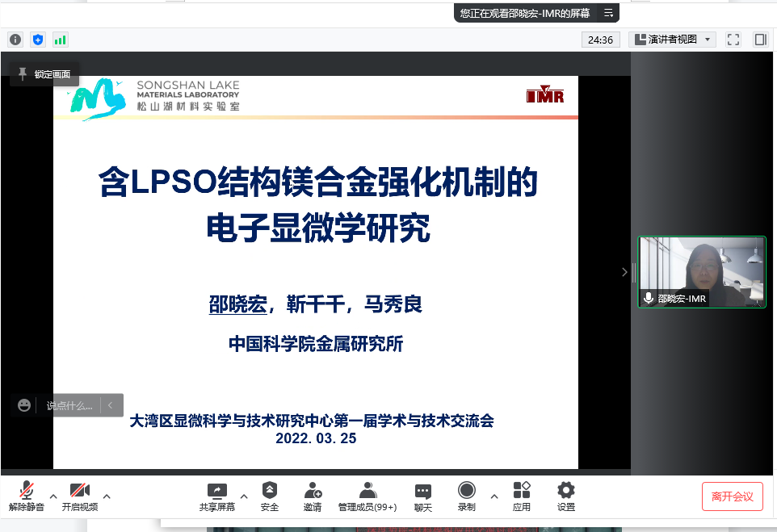
Task: Click 离开会议 to leave meeting
Action: (x=732, y=496)
